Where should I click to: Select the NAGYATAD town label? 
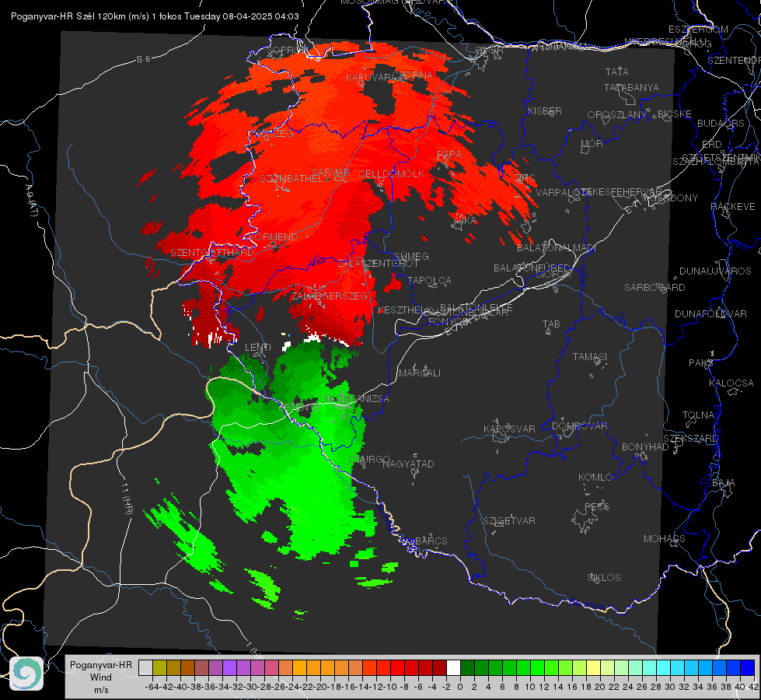tap(408, 464)
